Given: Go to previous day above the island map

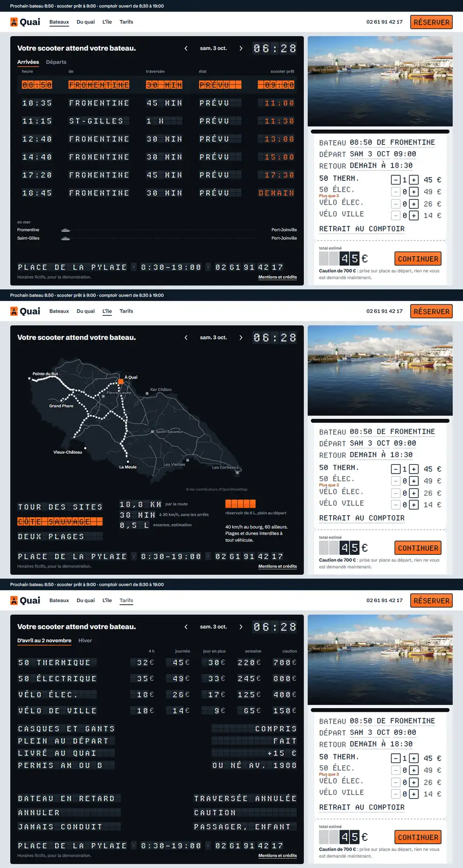Looking at the screenshot, I should coord(186,338).
